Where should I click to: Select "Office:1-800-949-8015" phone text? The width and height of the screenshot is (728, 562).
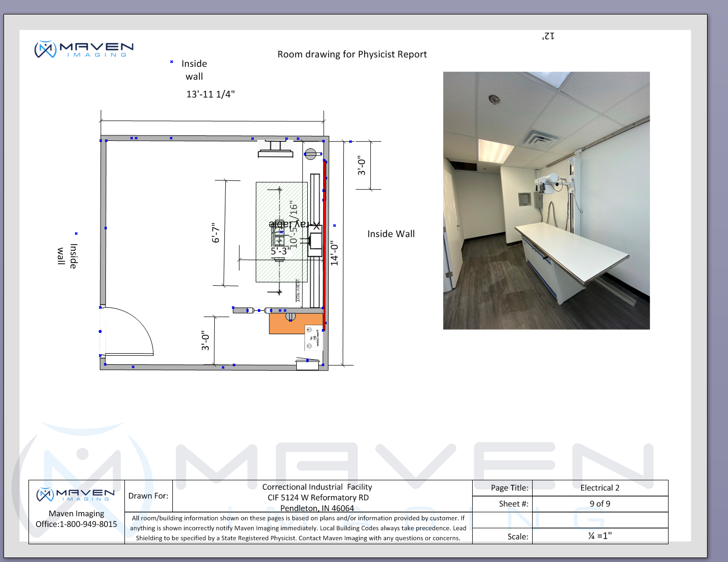76,524
